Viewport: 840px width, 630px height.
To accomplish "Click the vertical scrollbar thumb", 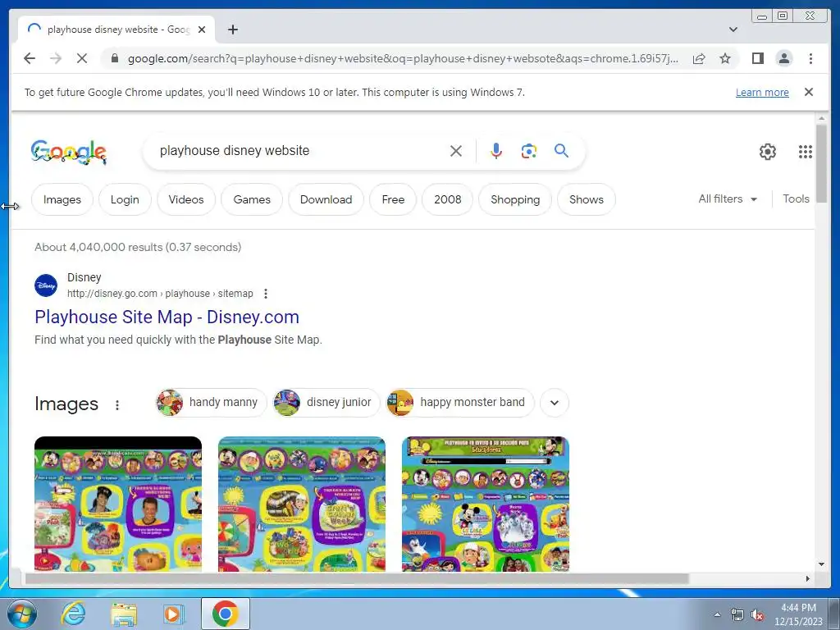I will pyautogui.click(x=821, y=163).
